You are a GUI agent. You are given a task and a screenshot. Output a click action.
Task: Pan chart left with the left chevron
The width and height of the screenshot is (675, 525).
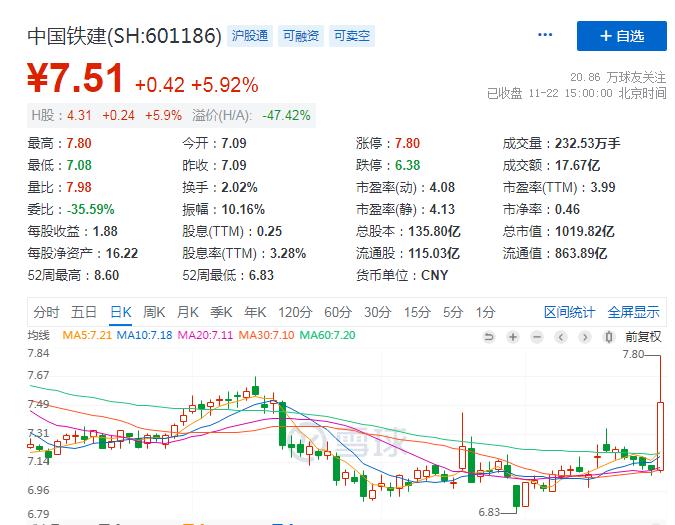point(560,337)
